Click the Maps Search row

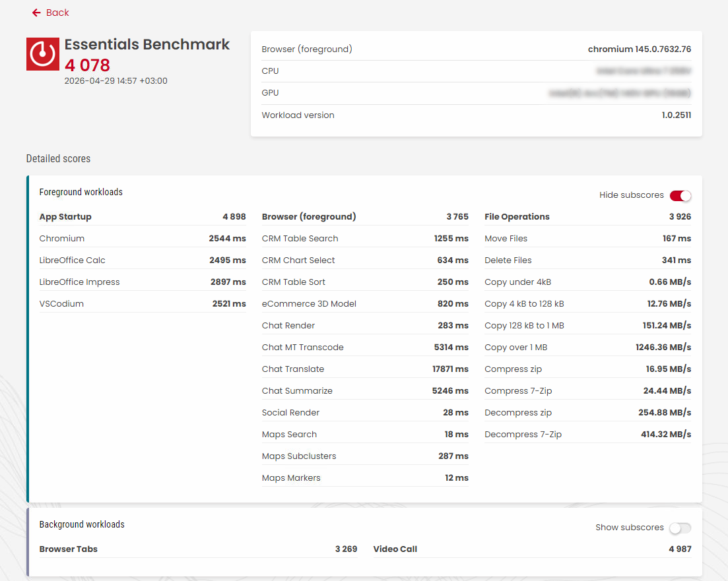coord(365,435)
